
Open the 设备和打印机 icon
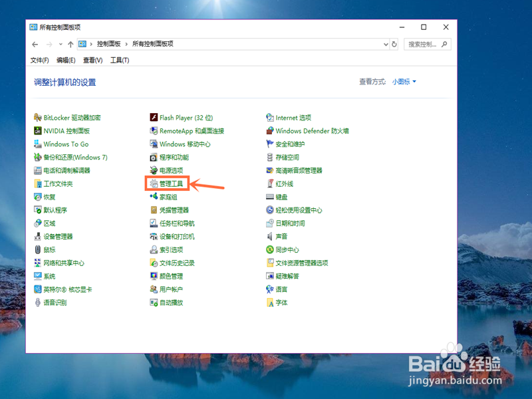154,237
